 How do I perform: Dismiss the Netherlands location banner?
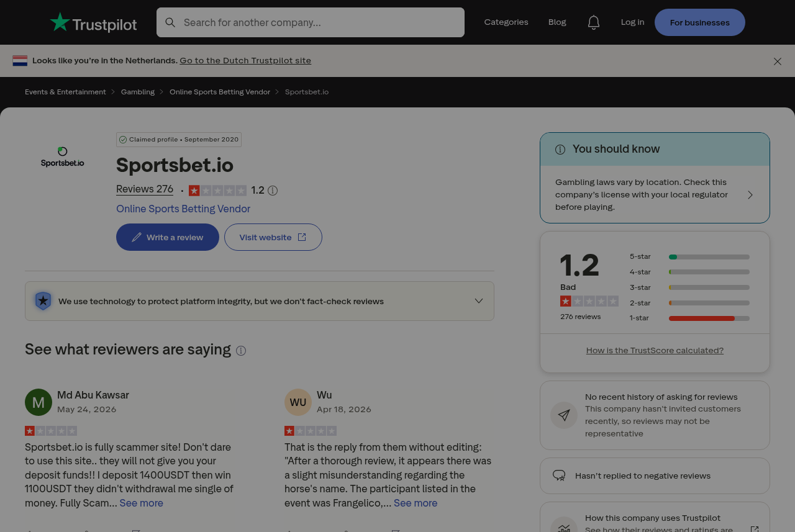(x=778, y=61)
